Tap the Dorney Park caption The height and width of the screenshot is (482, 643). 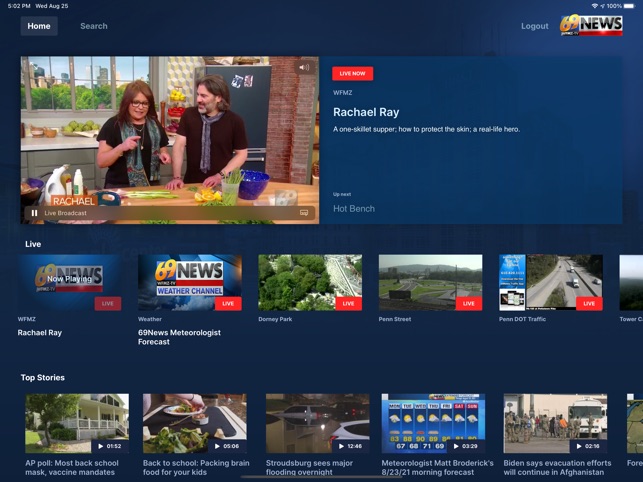[275, 319]
